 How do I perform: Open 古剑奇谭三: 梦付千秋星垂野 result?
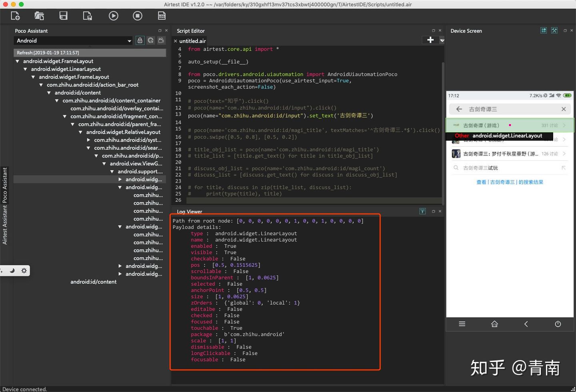tap(510, 154)
